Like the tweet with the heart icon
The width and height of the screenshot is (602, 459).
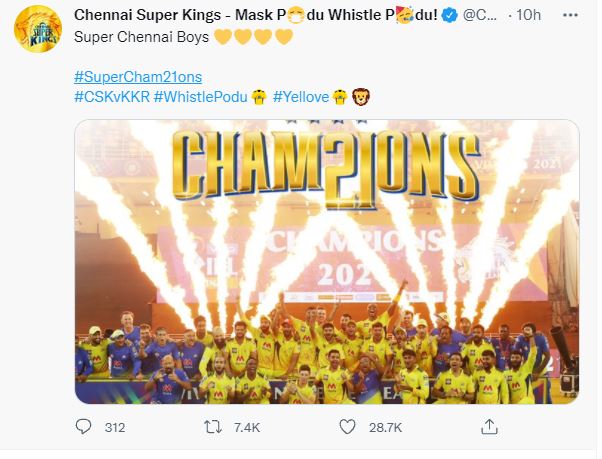[x=347, y=427]
